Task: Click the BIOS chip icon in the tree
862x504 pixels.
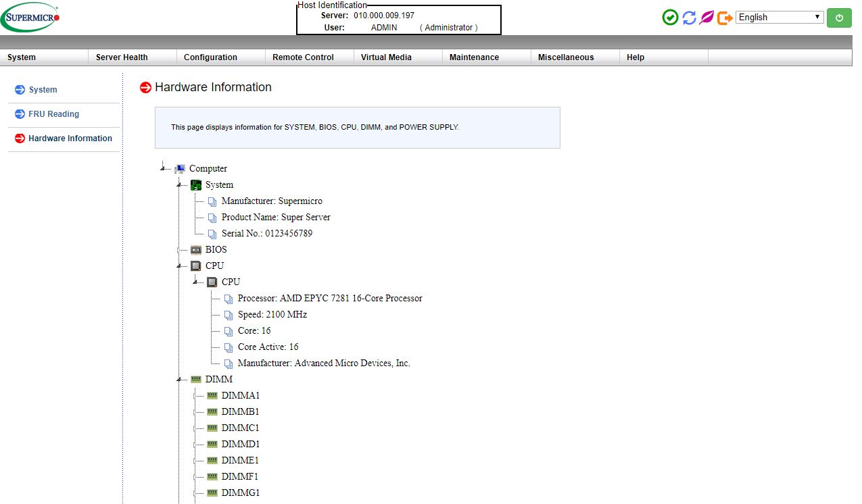Action: click(x=196, y=249)
